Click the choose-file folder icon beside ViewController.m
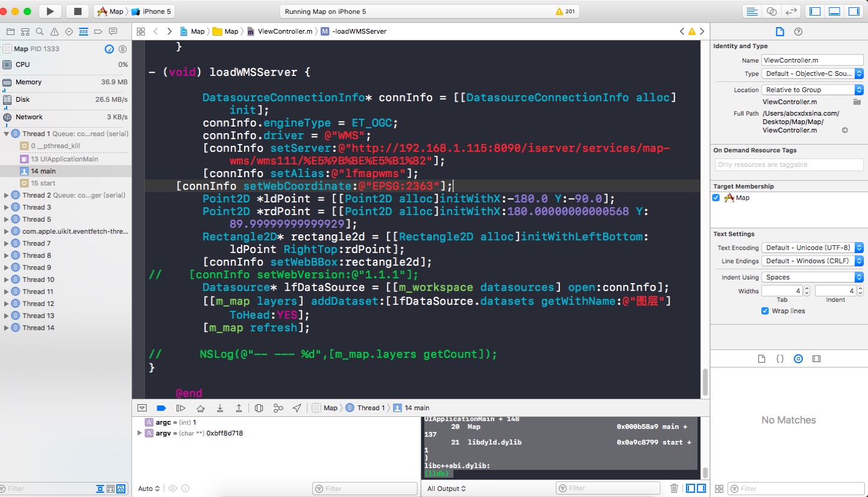 tap(857, 102)
